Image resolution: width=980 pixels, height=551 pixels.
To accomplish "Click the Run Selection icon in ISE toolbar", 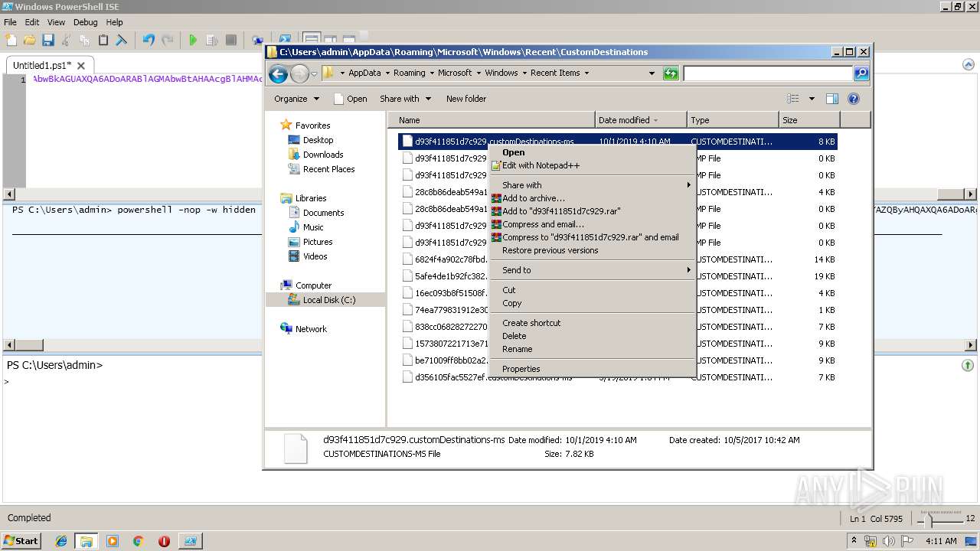I will pos(212,40).
